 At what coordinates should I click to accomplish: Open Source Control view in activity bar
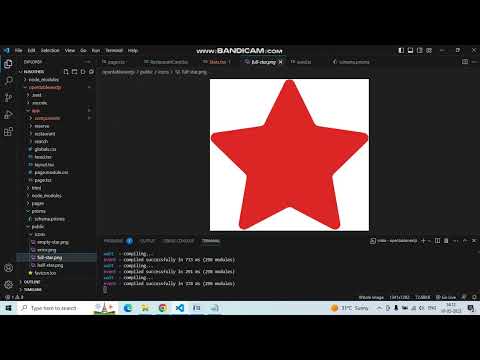pos(8,98)
